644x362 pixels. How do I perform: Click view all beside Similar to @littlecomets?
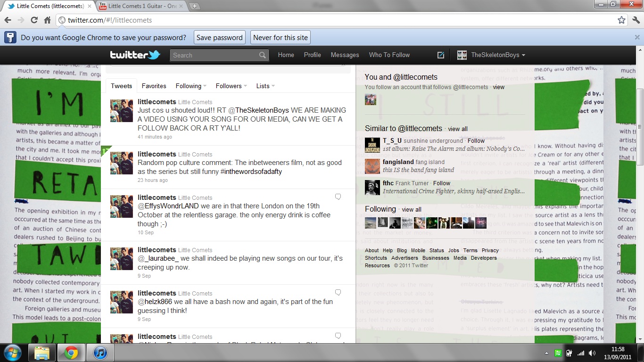tap(458, 129)
